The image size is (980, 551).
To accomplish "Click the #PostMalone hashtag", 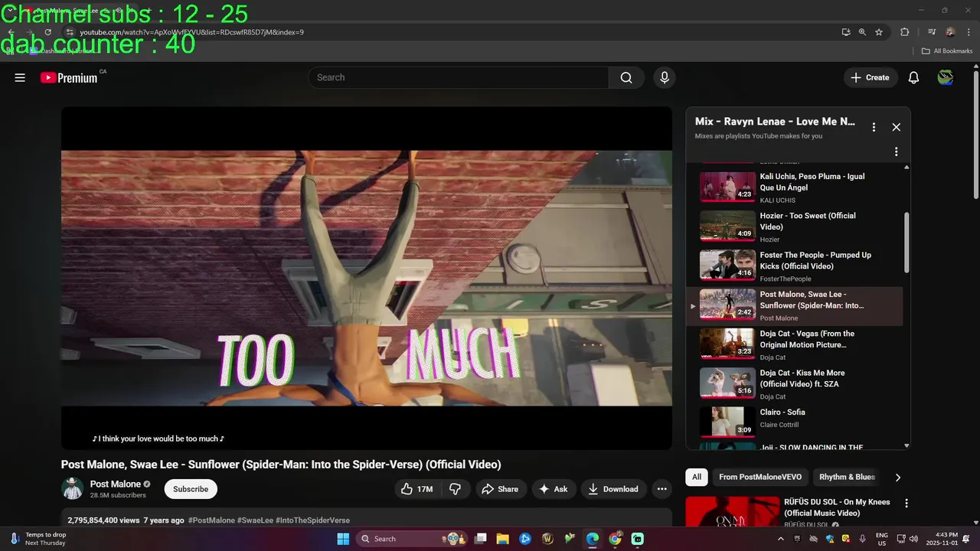I will click(211, 520).
